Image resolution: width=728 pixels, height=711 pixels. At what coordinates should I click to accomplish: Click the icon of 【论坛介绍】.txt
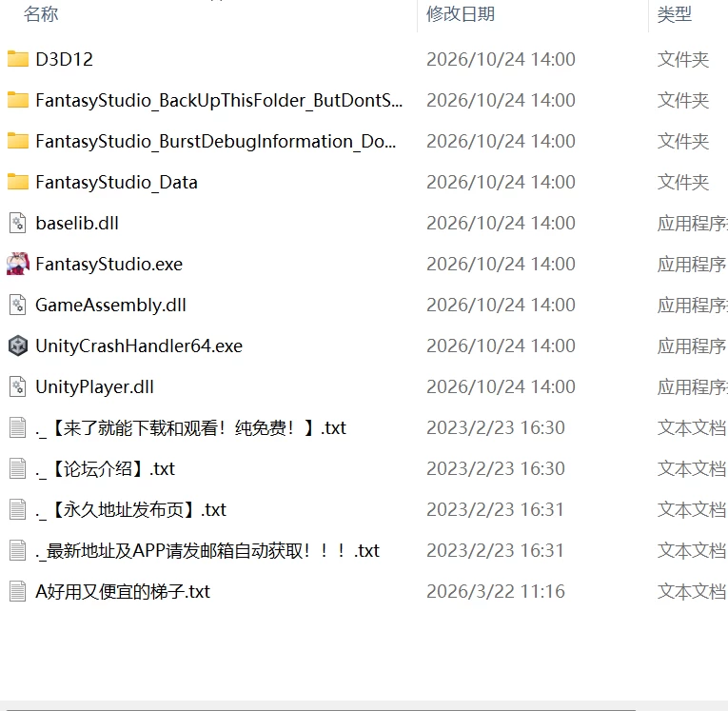(18, 468)
